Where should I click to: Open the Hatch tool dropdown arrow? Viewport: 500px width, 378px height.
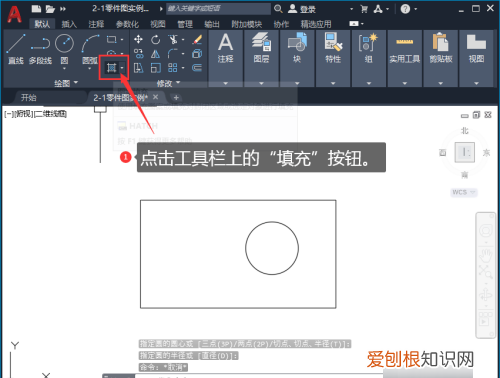pos(122,68)
